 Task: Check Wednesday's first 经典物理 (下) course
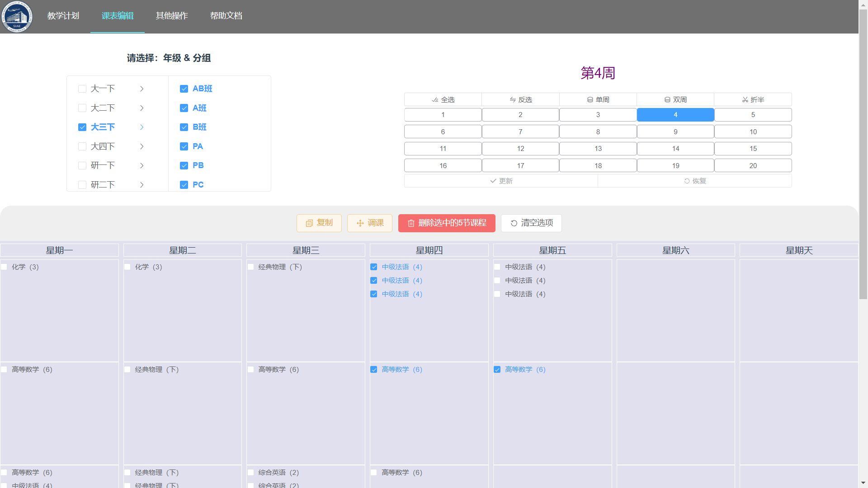[x=250, y=267]
